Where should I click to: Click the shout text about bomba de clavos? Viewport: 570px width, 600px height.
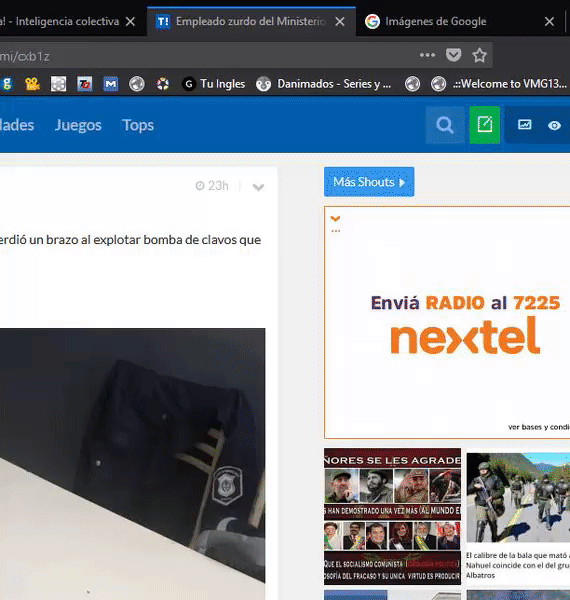coord(130,240)
